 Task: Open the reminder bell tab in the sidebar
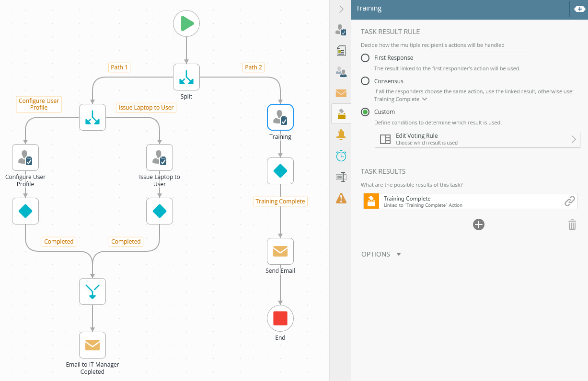341,134
